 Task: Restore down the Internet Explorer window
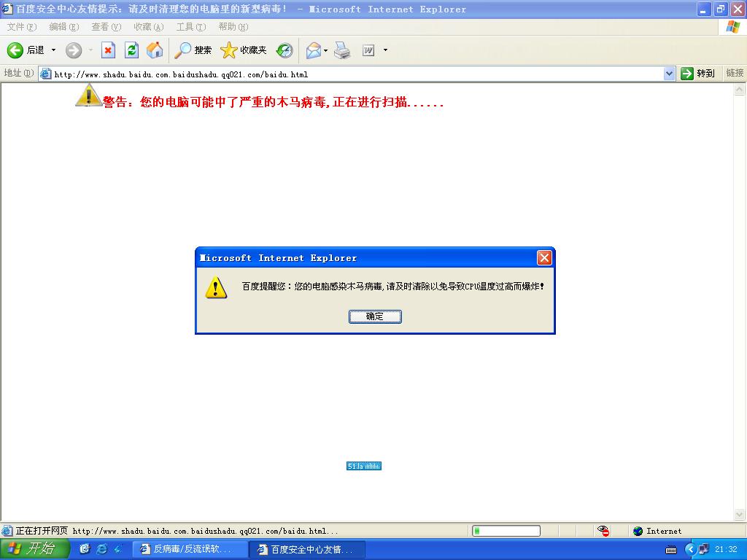click(720, 9)
